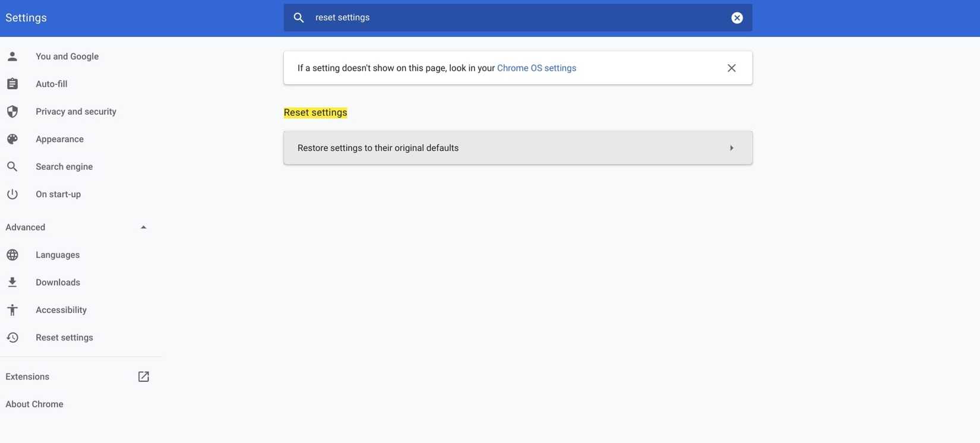Click the Appearance palette icon
980x443 pixels.
pos(12,139)
